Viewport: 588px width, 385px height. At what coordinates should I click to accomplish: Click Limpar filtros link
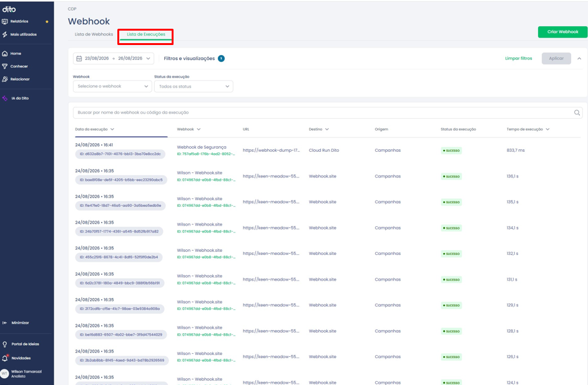518,59
